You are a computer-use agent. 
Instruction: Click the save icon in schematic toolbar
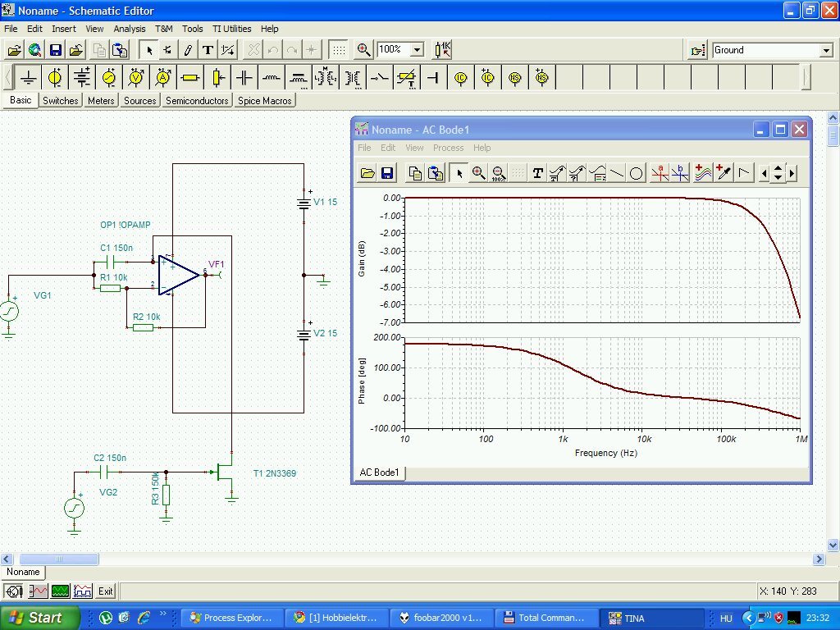(56, 50)
